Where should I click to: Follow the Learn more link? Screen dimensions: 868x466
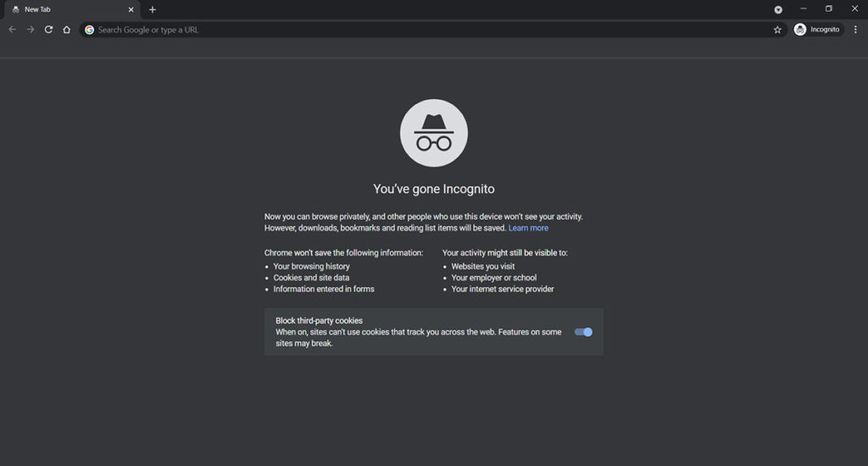[528, 228]
